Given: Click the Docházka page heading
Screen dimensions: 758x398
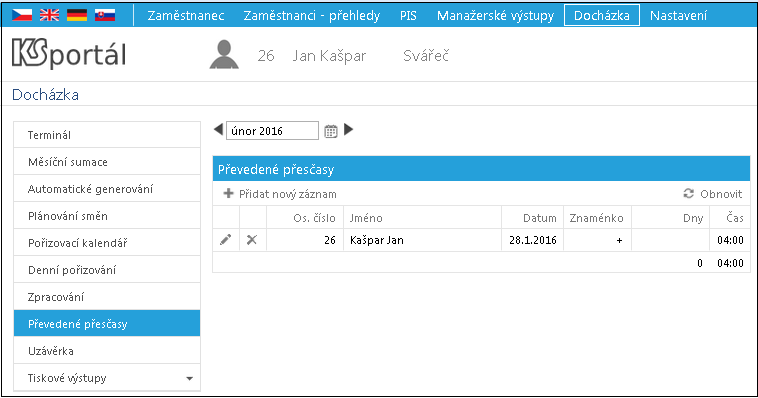Looking at the screenshot, I should point(45,94).
